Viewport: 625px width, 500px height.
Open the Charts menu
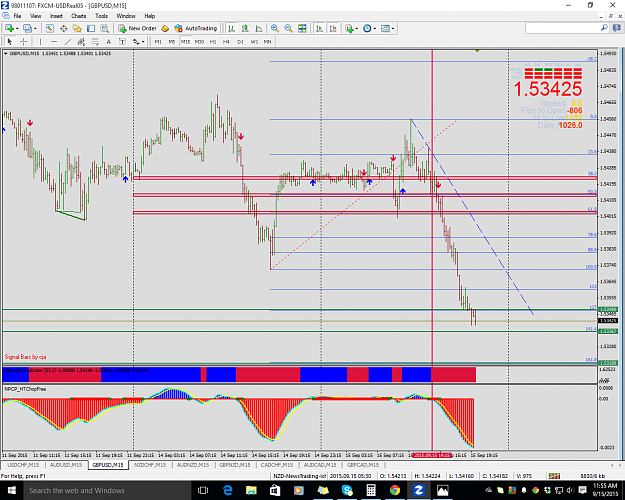[79, 16]
